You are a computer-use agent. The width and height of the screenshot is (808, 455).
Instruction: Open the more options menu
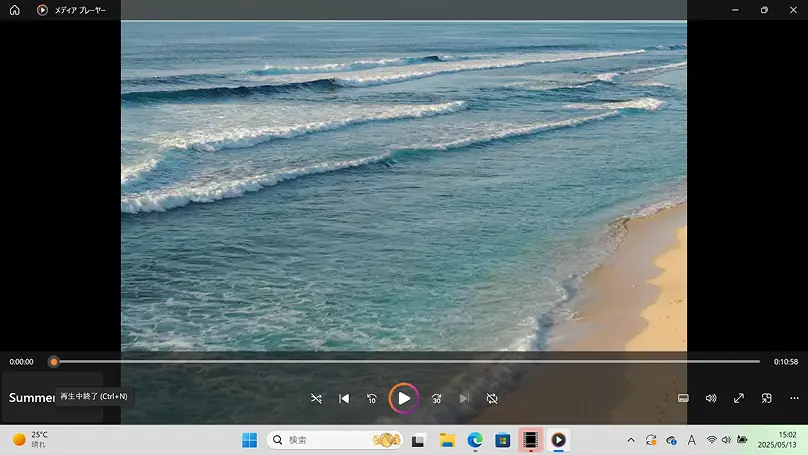click(x=794, y=398)
